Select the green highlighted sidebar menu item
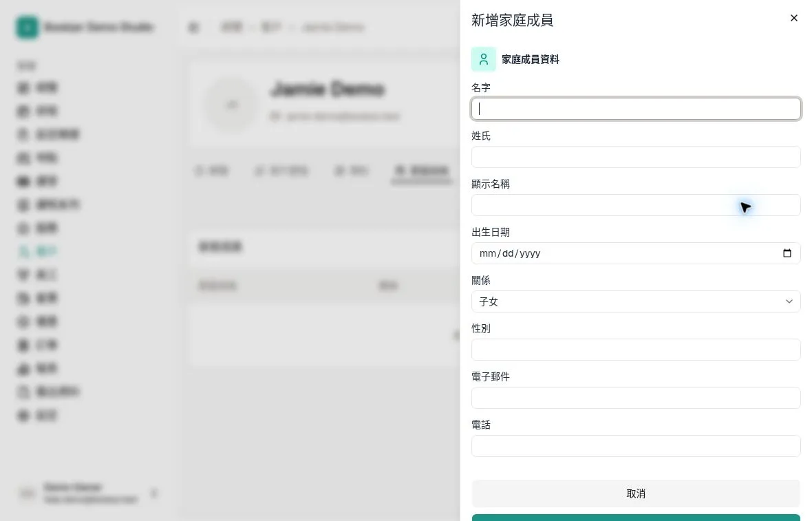The image size is (812, 521). [x=37, y=251]
